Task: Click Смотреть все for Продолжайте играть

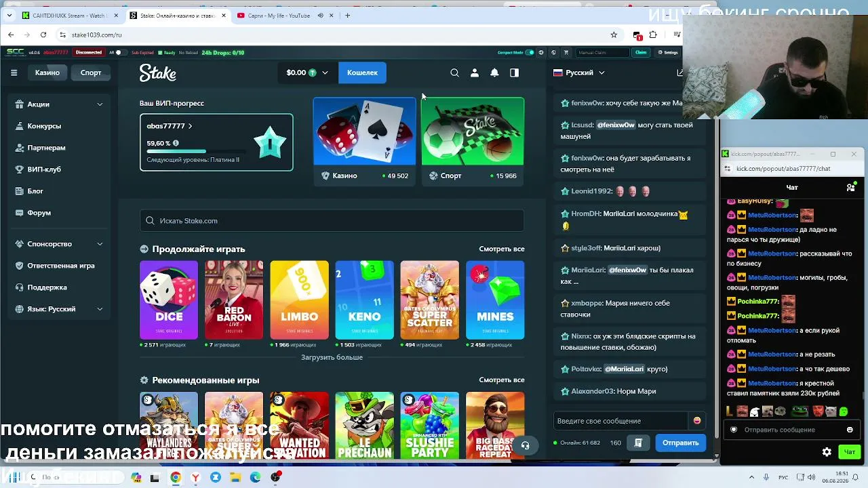Action: coord(502,249)
